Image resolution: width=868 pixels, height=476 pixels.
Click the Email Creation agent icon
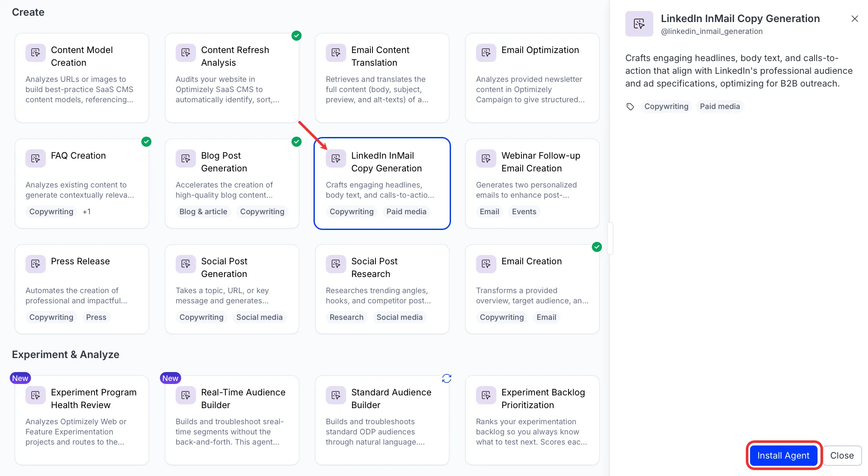pos(486,264)
